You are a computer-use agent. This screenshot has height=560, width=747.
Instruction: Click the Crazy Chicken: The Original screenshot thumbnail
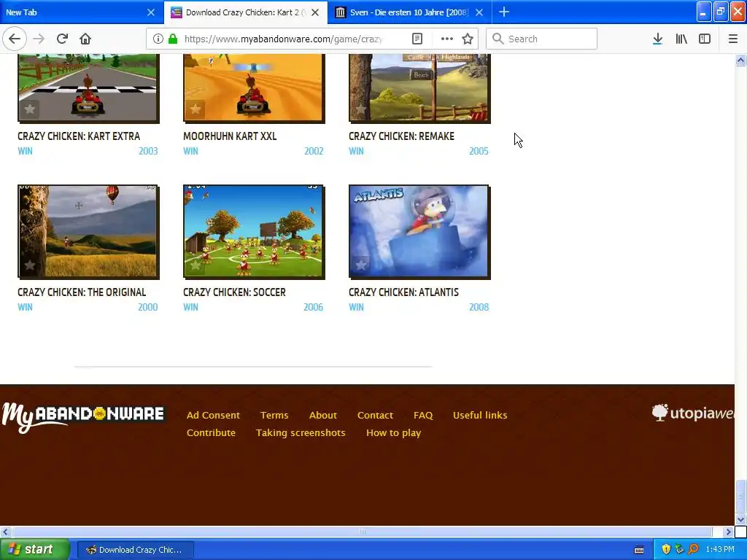pos(88,232)
